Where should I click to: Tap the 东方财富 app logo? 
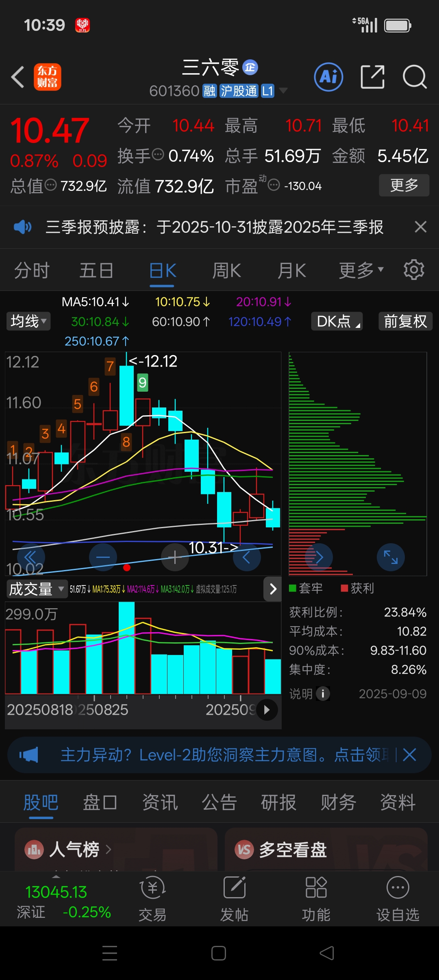48,77
